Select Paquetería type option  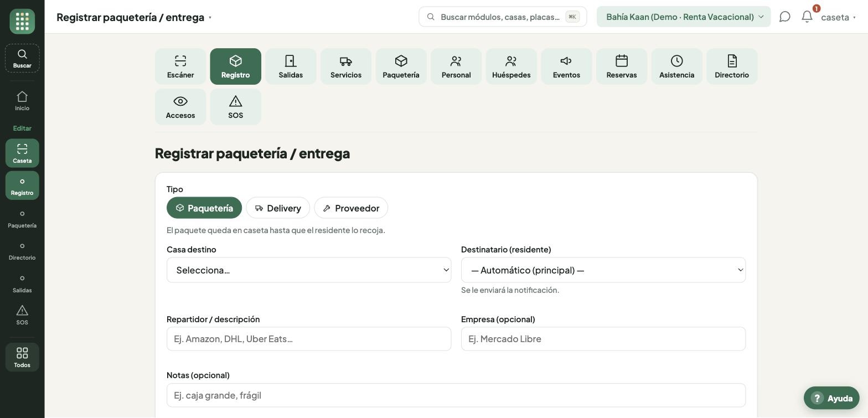click(204, 208)
